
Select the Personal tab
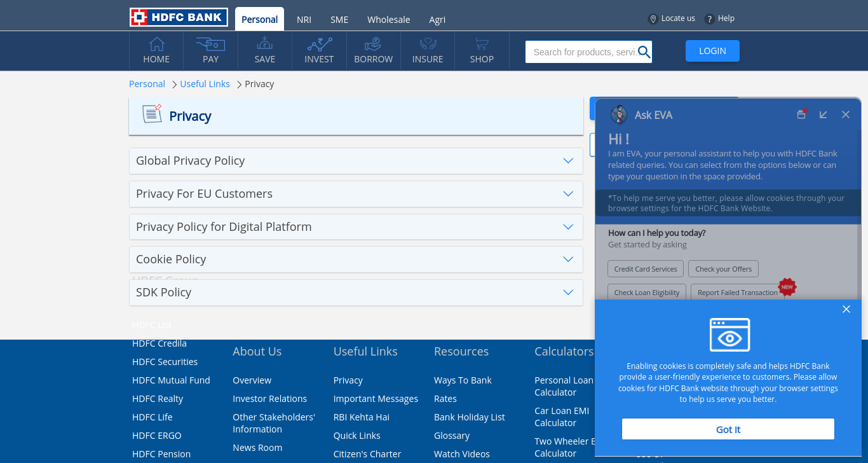click(x=259, y=19)
